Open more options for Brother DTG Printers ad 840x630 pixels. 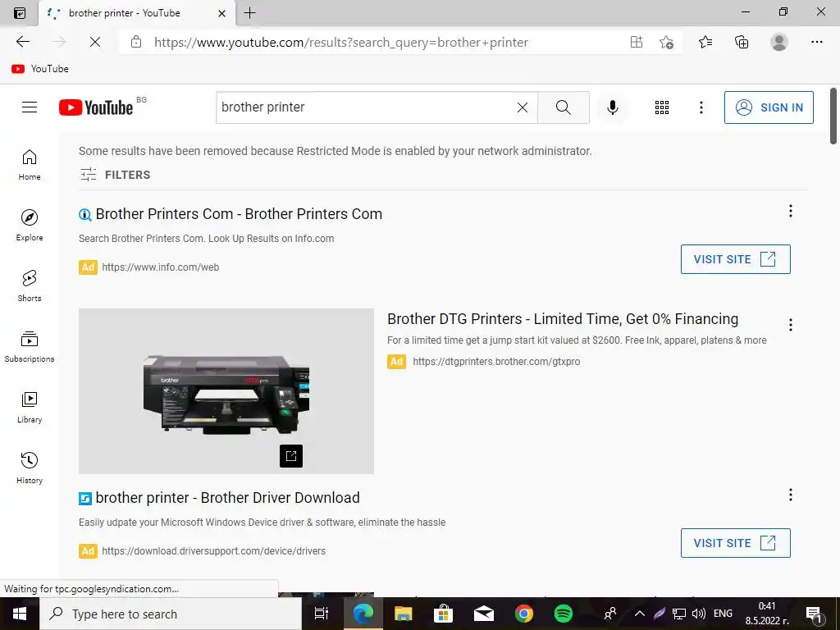point(790,325)
